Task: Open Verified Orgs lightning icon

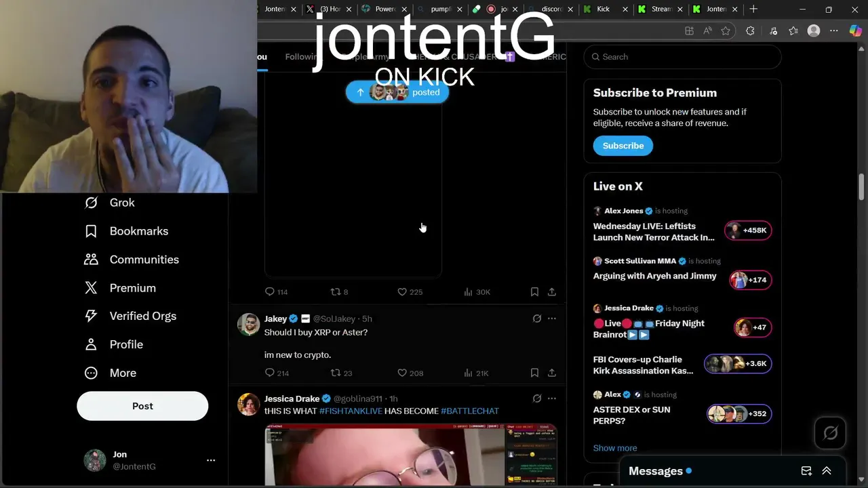Action: coord(91,316)
